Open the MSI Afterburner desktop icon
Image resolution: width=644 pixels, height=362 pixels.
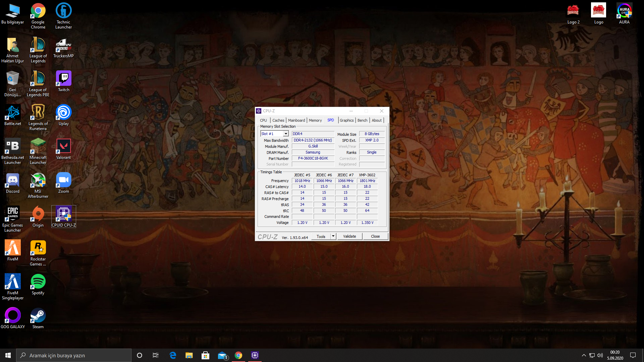coord(38,185)
